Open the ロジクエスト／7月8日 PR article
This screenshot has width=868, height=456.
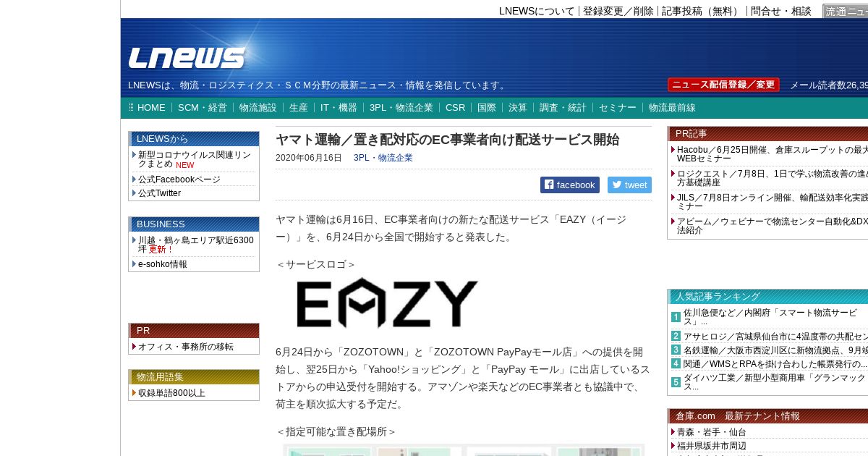[772, 177]
